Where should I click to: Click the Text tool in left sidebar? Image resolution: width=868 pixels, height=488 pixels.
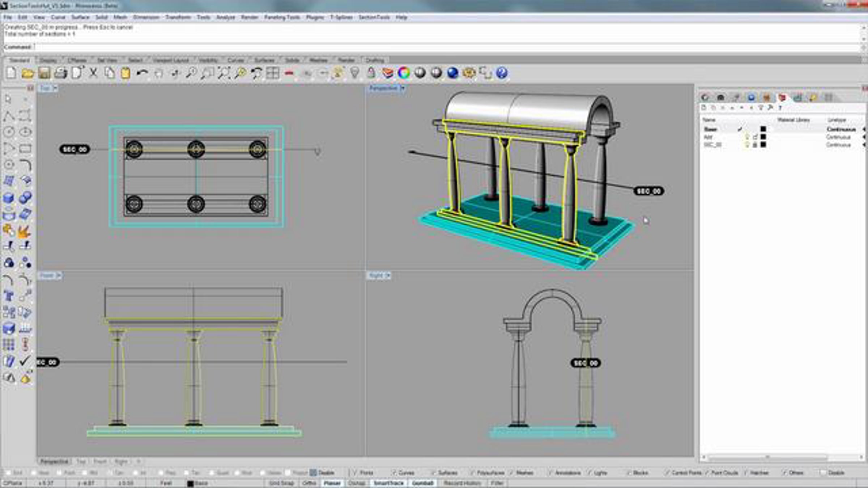9,296
